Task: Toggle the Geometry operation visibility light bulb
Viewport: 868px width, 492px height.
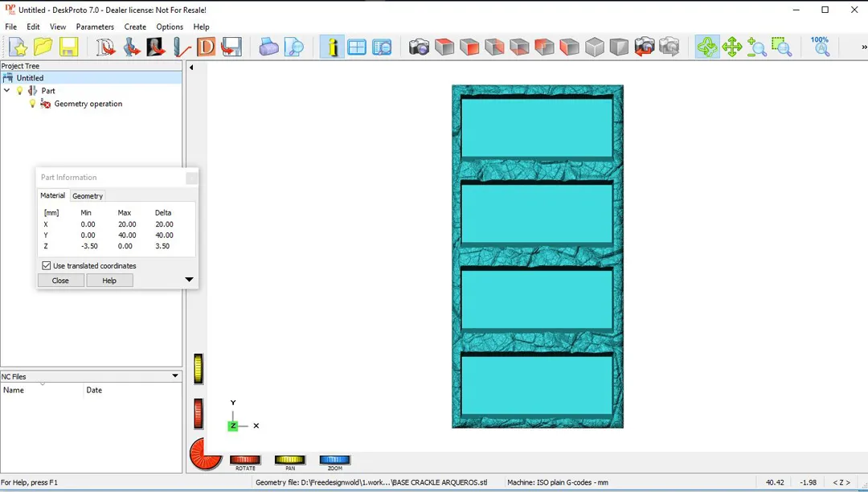Action: click(33, 104)
